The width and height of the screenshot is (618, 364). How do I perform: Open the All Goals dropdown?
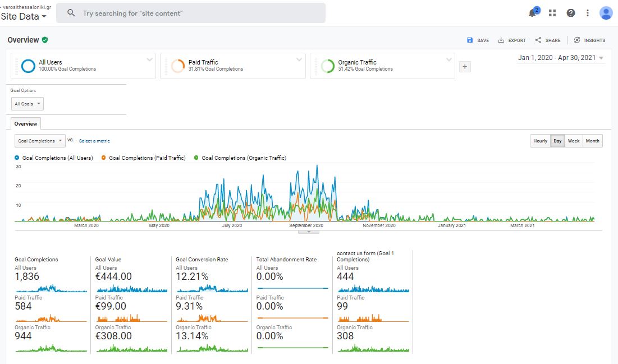28,104
